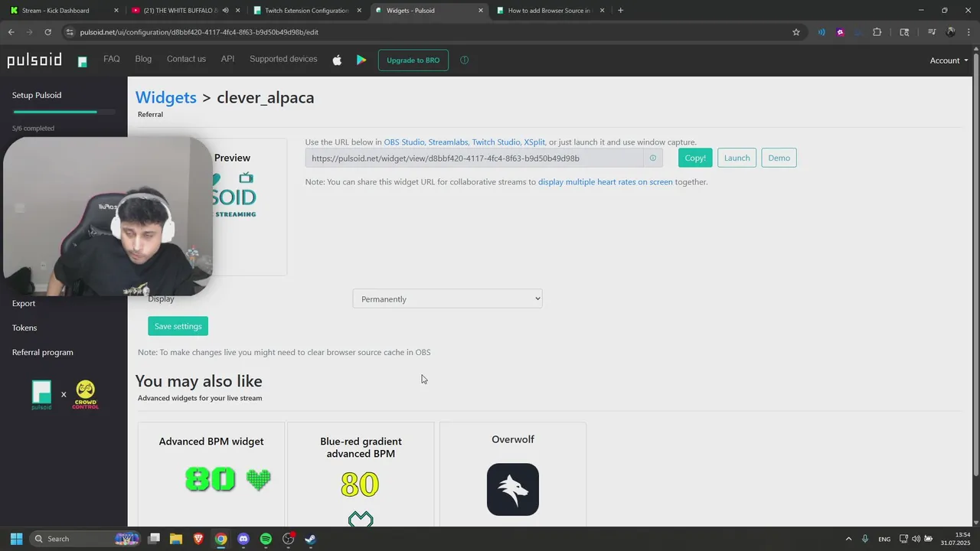Open Referral program in sidebar
The width and height of the screenshot is (980, 551).
coord(43,352)
